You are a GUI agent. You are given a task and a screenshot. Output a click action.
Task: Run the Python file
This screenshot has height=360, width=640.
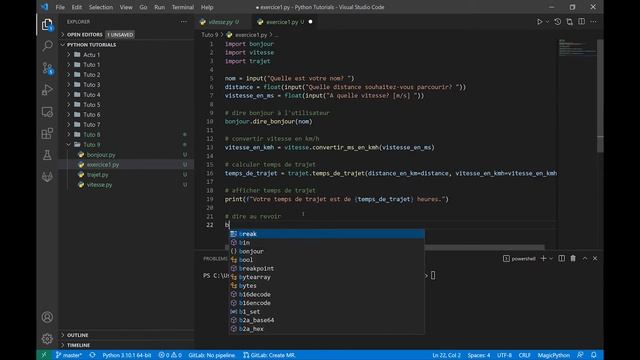539,22
